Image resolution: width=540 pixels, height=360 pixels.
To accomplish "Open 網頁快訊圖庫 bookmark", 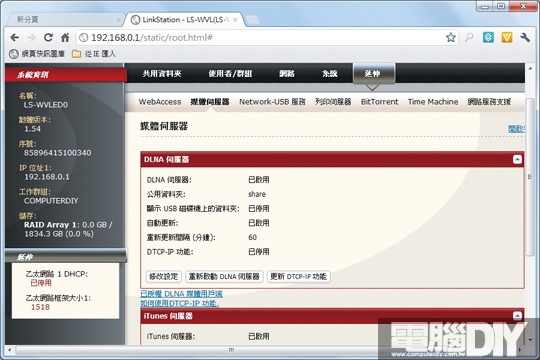I will click(37, 54).
